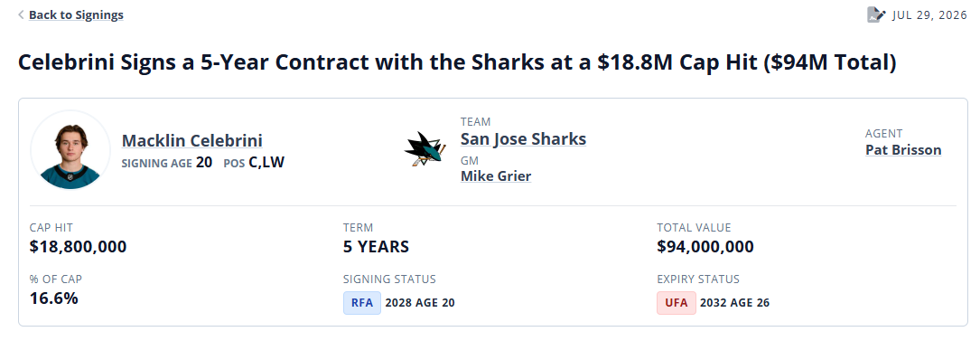Click the $18,800,000 cap hit value

(78, 247)
